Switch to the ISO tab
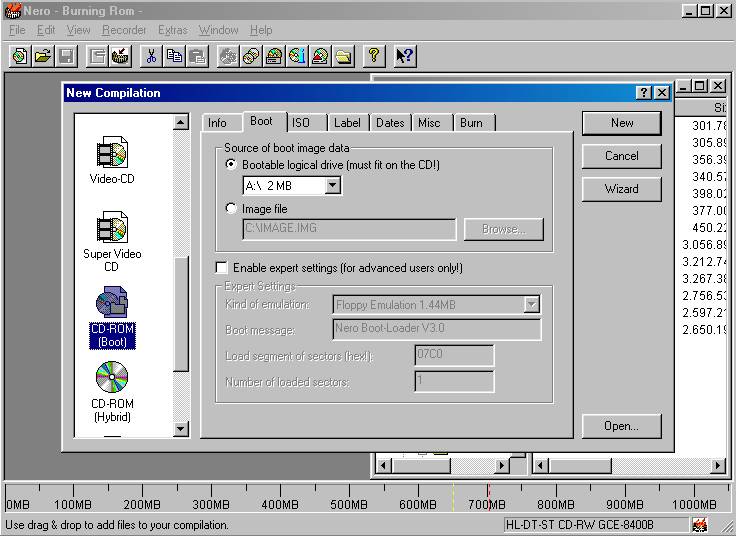Viewport: 736px width, 536px height. pos(301,123)
